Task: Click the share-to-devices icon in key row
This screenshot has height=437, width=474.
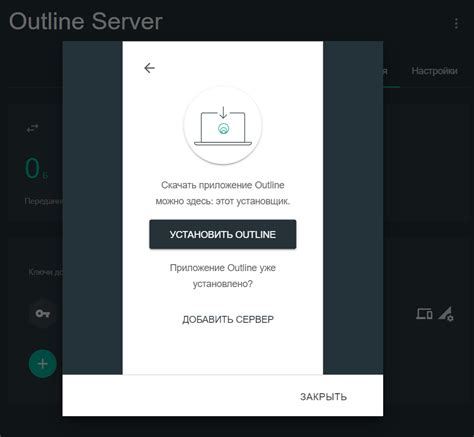Action: 424,314
